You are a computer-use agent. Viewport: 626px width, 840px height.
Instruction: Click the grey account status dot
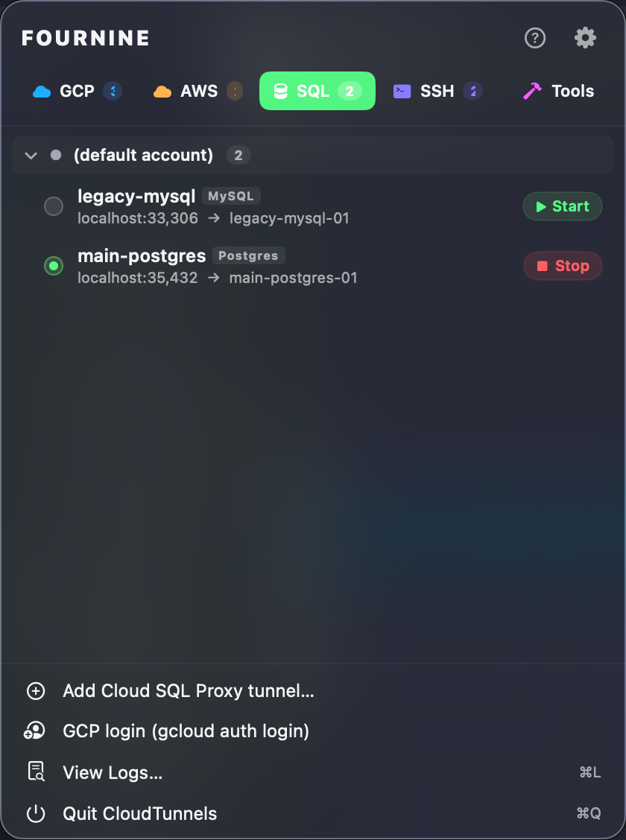pos(56,156)
